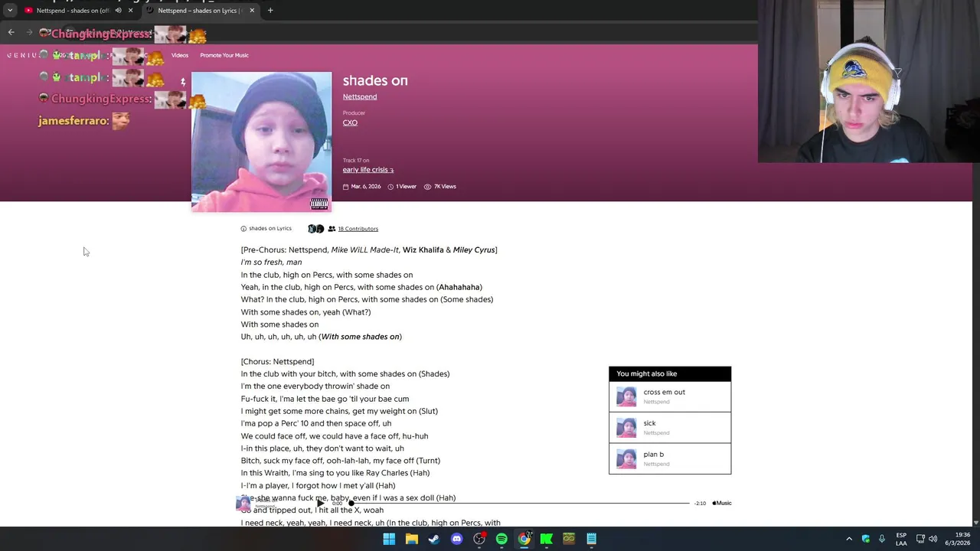Close the Genius lyrics tab

(x=252, y=11)
